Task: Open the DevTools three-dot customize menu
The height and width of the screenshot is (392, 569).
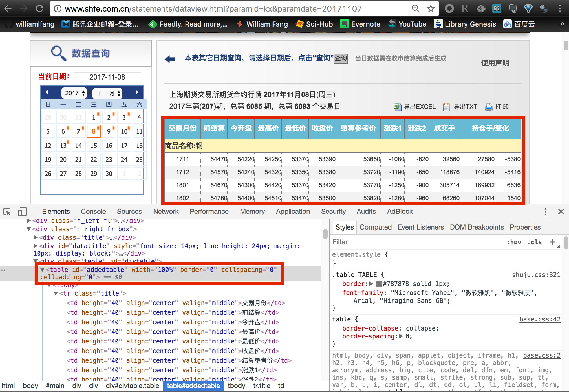Action: tap(545, 212)
